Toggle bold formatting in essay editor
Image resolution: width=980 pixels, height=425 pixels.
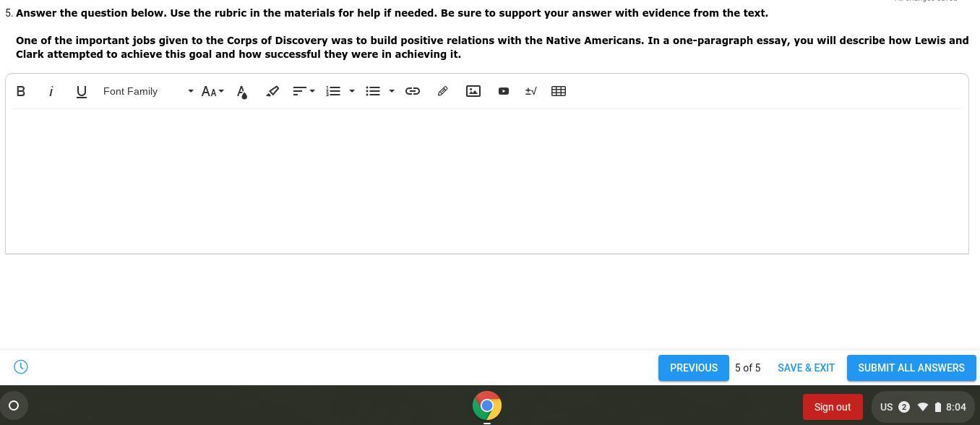21,91
